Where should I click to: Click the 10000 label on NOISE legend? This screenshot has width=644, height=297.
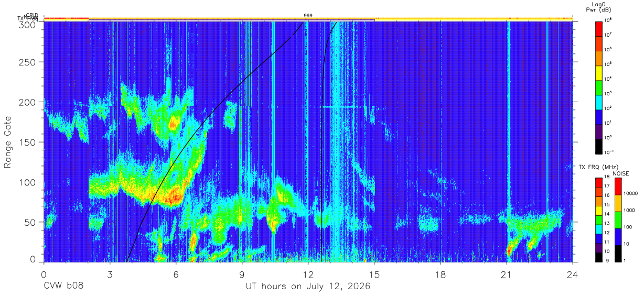[x=631, y=193]
